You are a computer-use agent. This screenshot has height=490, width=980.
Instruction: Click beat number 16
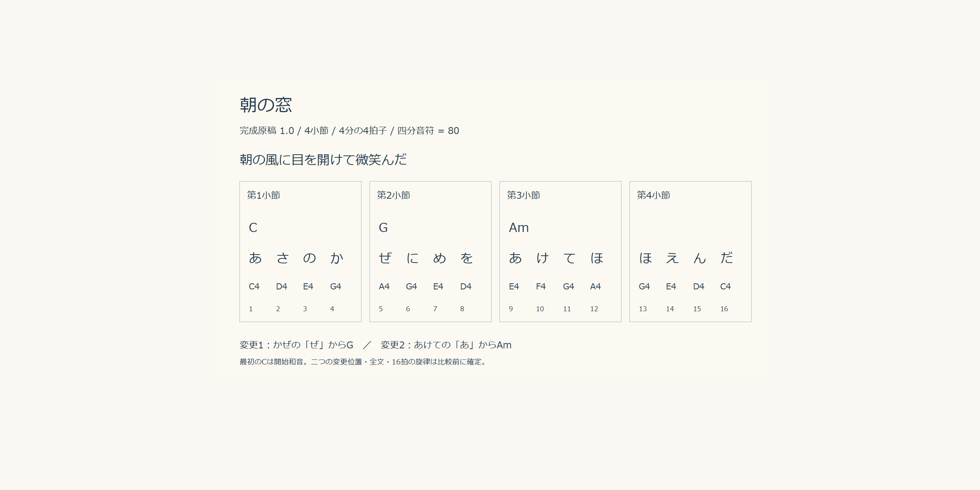(724, 309)
